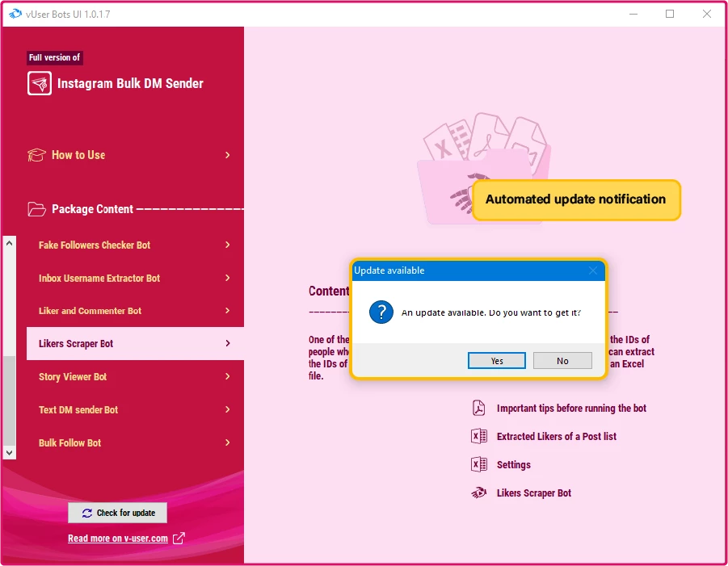Open Extracted Likers of a Post list
728x566 pixels.
click(557, 437)
